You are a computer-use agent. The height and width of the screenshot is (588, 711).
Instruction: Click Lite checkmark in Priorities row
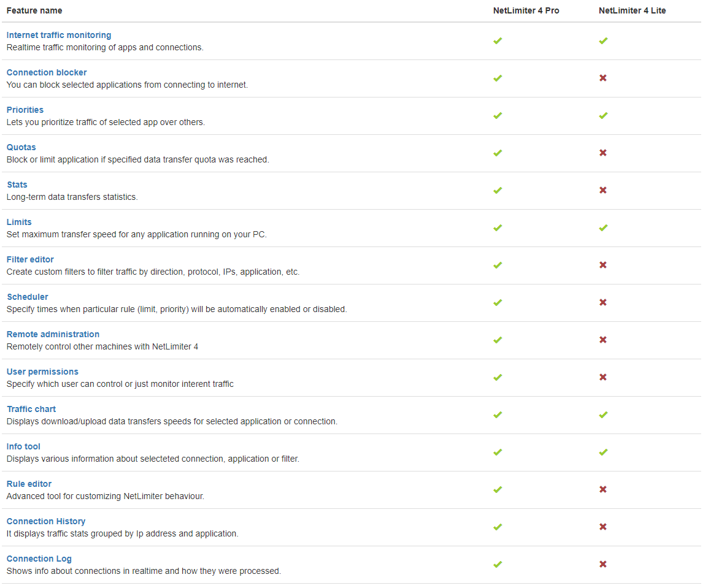pyautogui.click(x=603, y=116)
